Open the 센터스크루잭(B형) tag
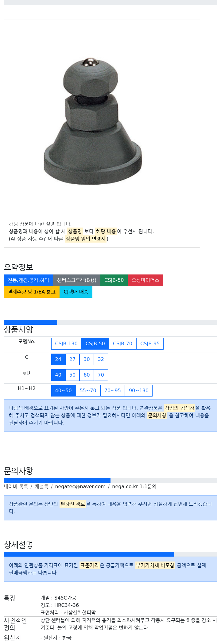 point(77,280)
